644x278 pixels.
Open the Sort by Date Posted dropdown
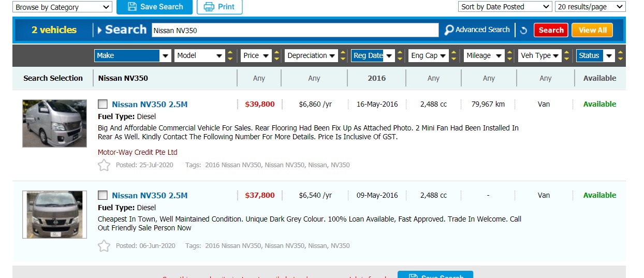point(505,7)
